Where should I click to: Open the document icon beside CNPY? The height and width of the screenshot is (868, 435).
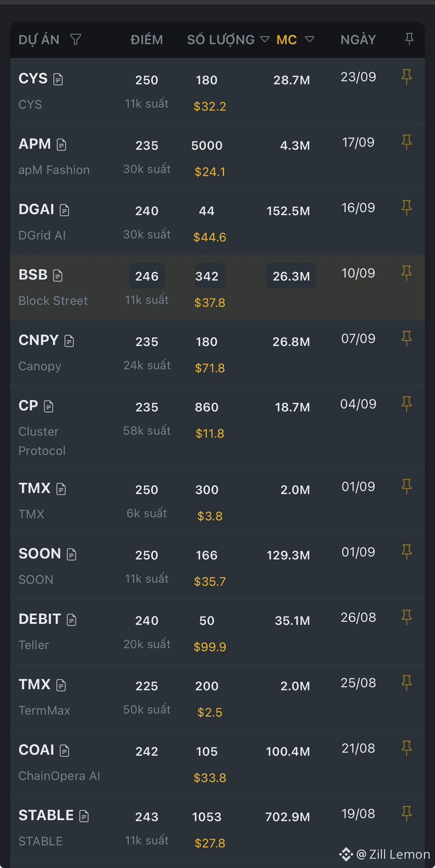pyautogui.click(x=69, y=341)
